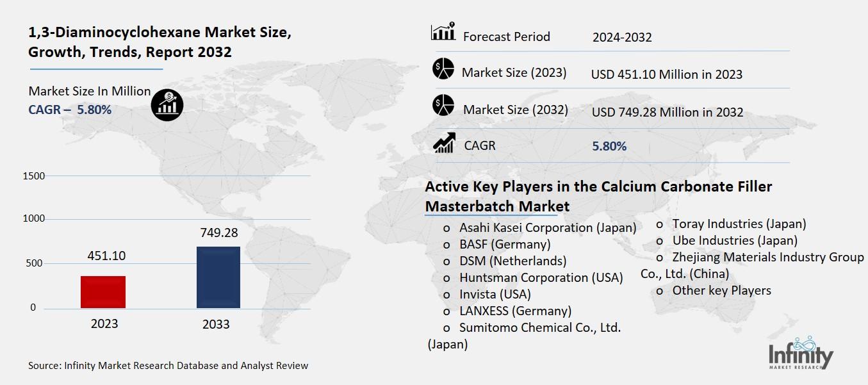Click the source attribution text at bottom
The height and width of the screenshot is (385, 868).
(x=168, y=366)
